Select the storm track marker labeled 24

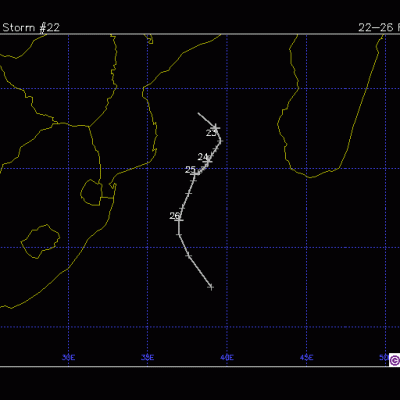207,161
